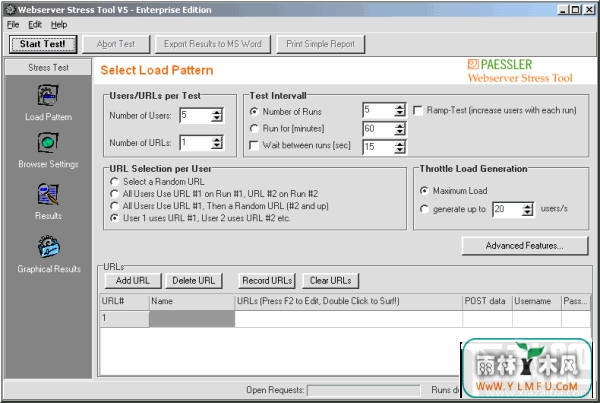Select the Maximum Load radio button
The height and width of the screenshot is (403, 600).
[x=424, y=191]
